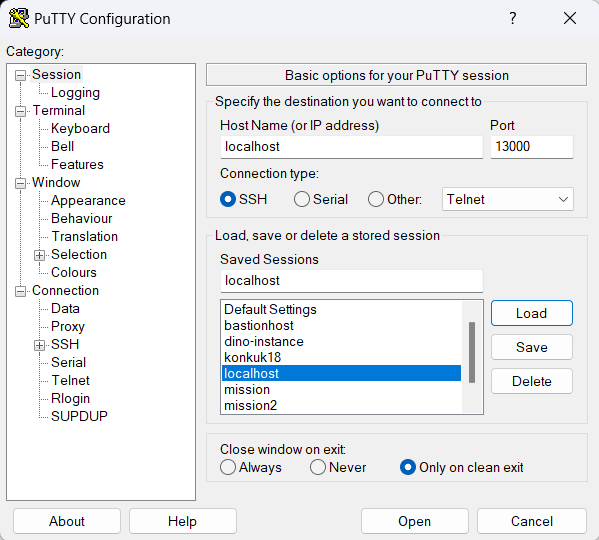Select SSH connection type
This screenshot has width=599, height=540.
click(x=228, y=199)
